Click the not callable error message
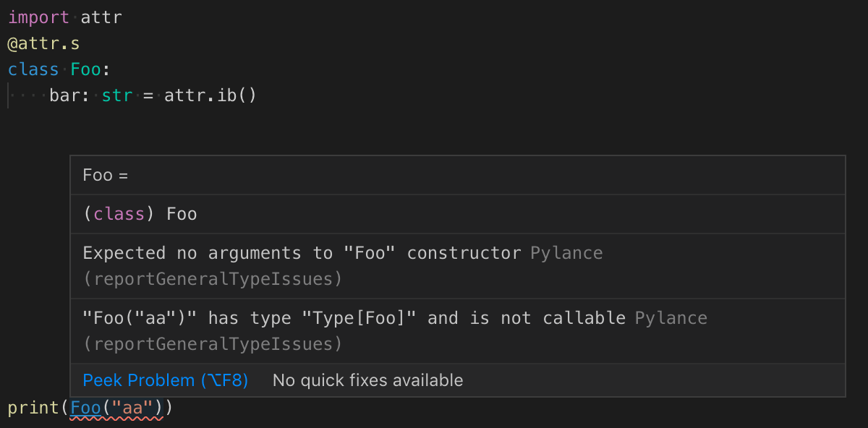 point(354,318)
